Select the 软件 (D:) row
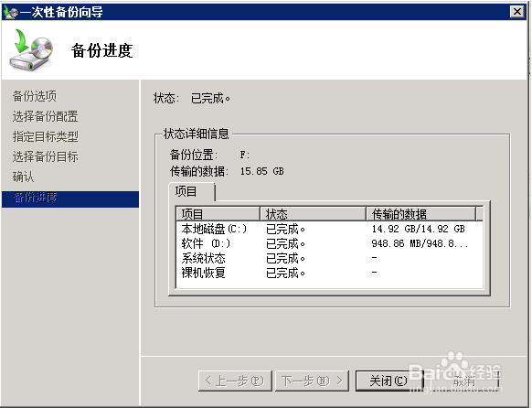 (329, 243)
